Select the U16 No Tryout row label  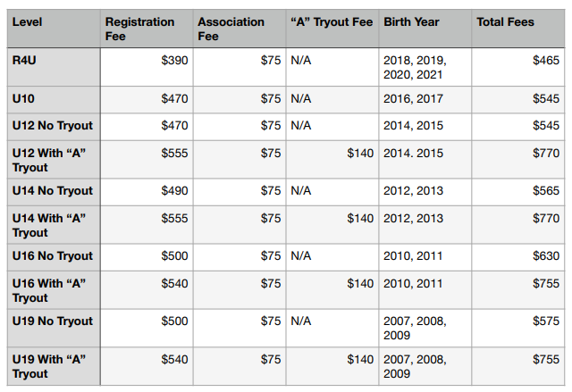(x=54, y=257)
